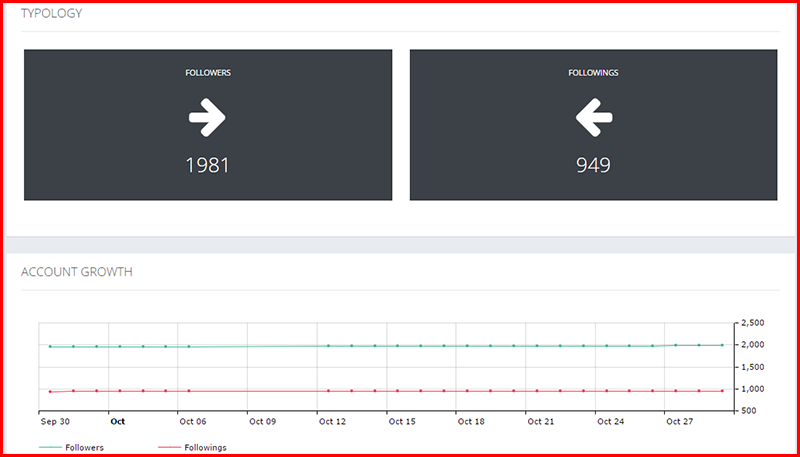Click the FOLLOWINGS label in the card

(593, 73)
